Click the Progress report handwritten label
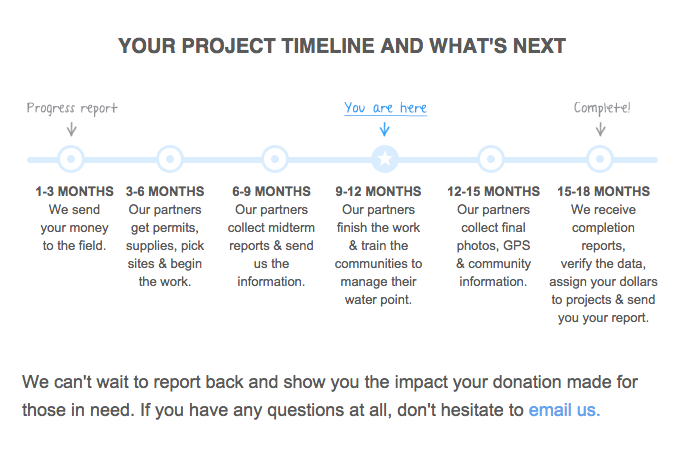The height and width of the screenshot is (456, 691). point(72,108)
